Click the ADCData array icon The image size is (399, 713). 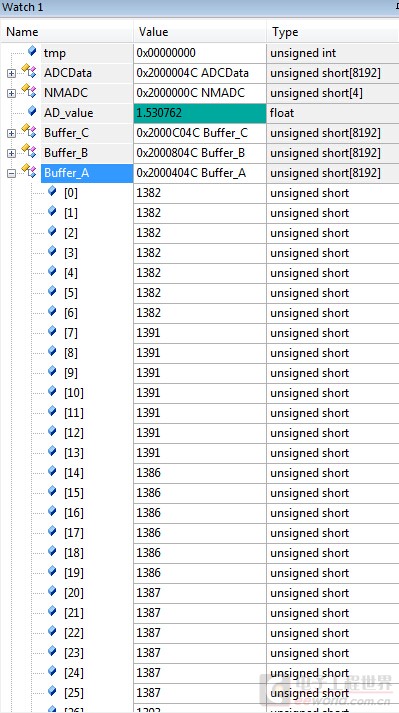(29, 71)
